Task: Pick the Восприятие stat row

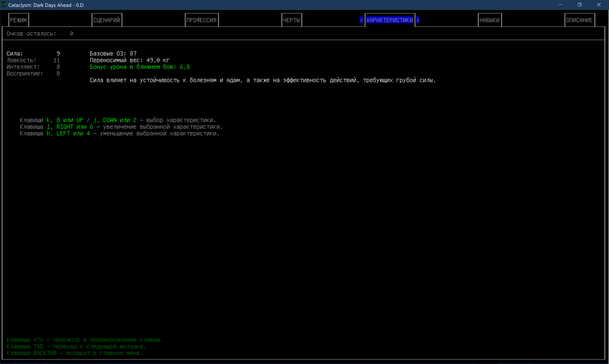Action: [x=25, y=74]
